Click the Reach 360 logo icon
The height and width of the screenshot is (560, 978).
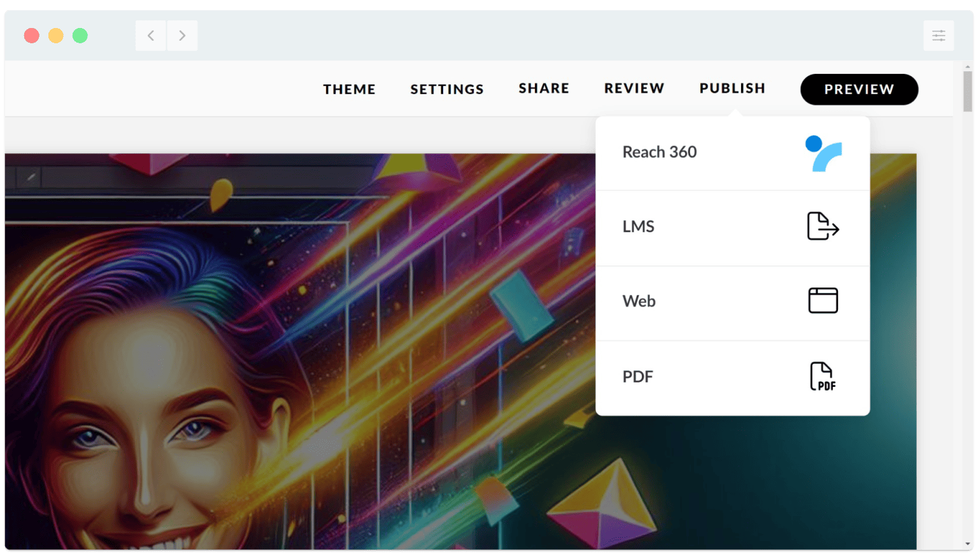click(823, 153)
